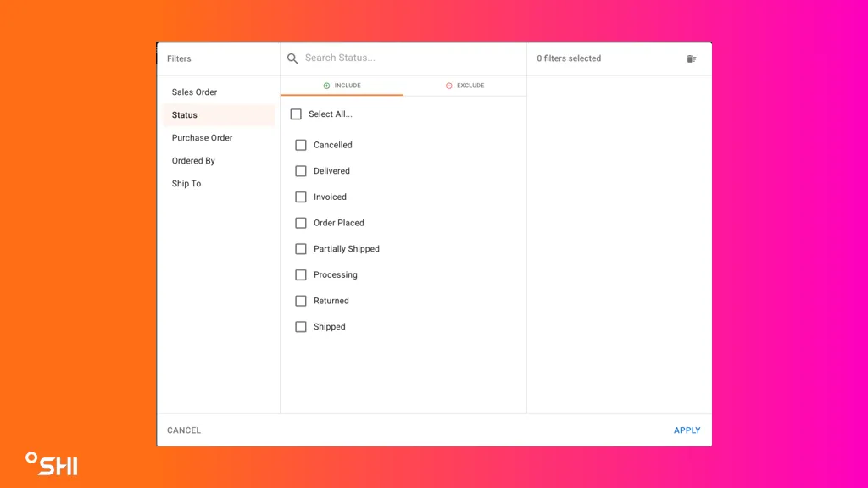
Task: Apply the selected filters
Action: pyautogui.click(x=687, y=430)
